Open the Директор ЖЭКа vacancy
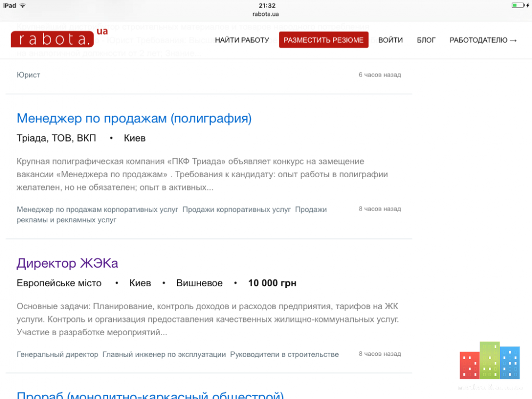Viewport: 532px width, 399px height. (x=68, y=263)
